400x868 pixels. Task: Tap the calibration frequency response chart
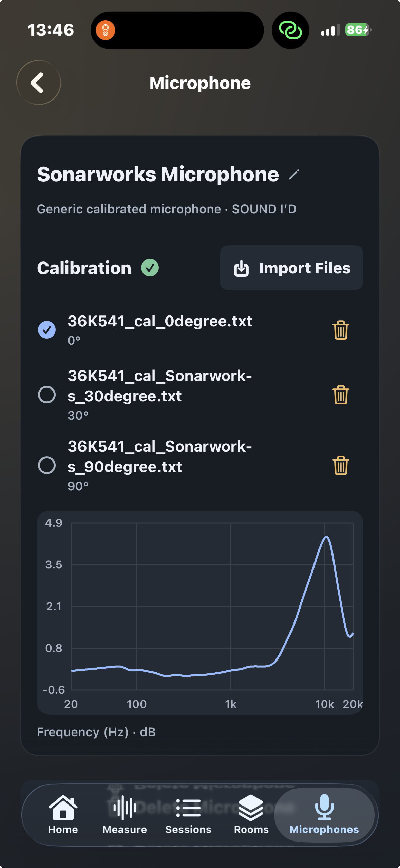(x=200, y=612)
